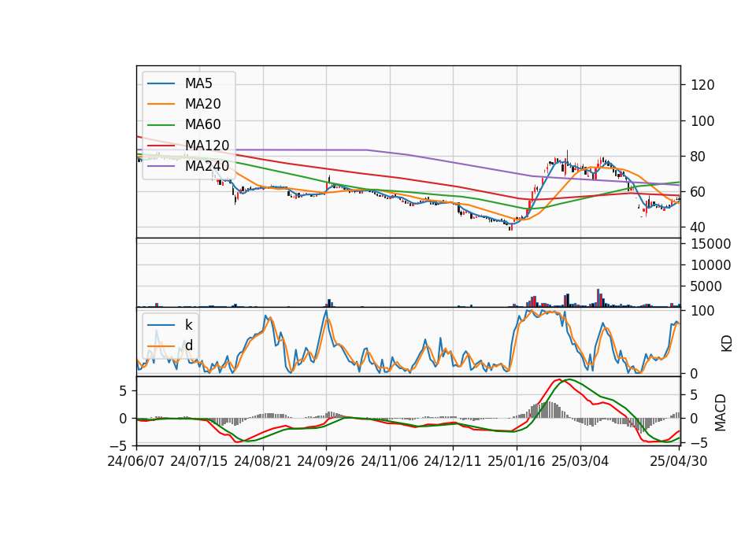Viewport: 756px width, 543px height.
Task: Click the 80 price axis label
Action: [x=699, y=157]
